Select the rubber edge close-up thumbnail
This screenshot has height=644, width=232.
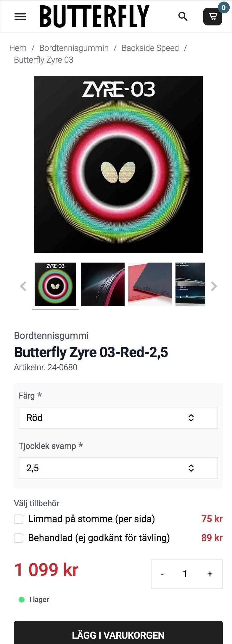click(x=103, y=284)
